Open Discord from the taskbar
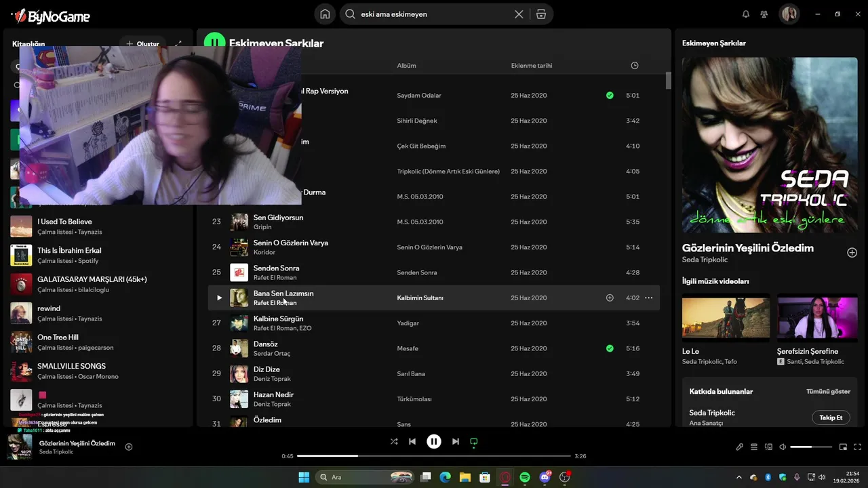The image size is (868, 488). click(545, 477)
